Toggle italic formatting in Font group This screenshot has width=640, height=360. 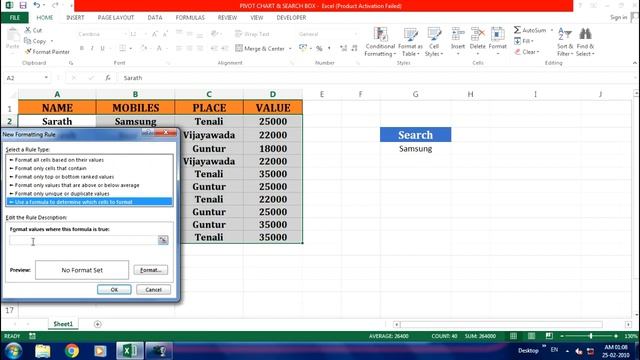point(92,48)
